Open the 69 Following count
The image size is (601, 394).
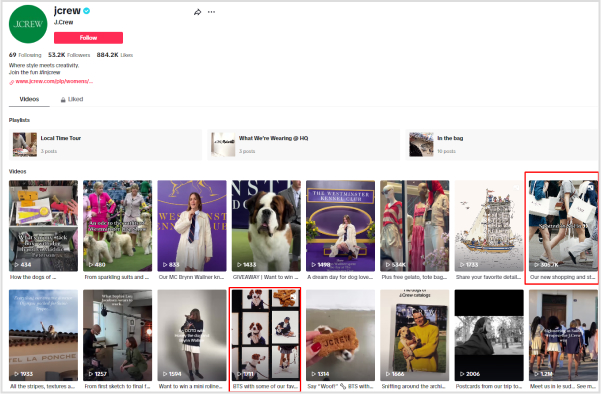pos(25,55)
